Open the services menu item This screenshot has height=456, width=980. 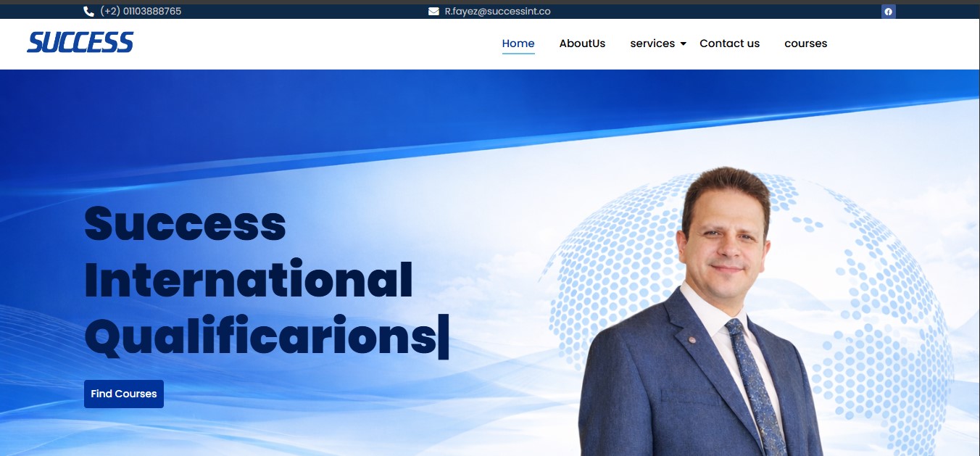(x=652, y=43)
